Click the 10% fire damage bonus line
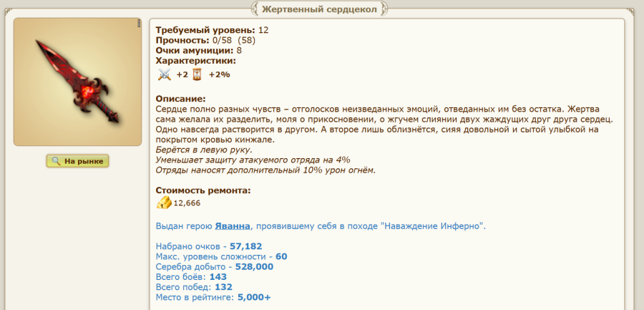The width and height of the screenshot is (644, 310). coord(265,170)
